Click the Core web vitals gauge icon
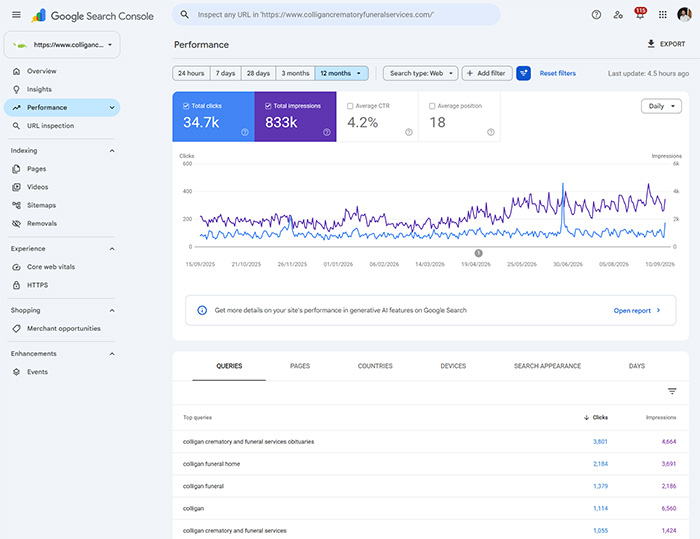Image resolution: width=700 pixels, height=539 pixels. tap(17, 267)
